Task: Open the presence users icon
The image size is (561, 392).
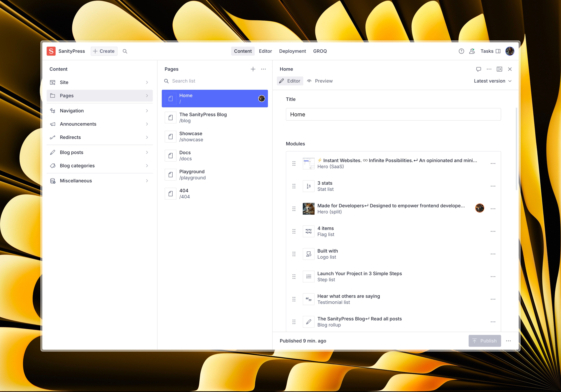Action: pos(472,51)
